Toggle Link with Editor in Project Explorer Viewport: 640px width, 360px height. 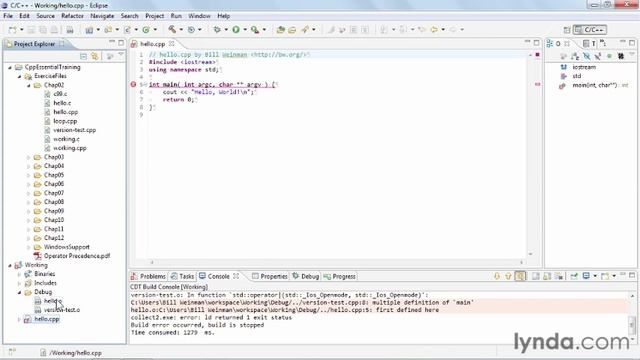click(95, 56)
